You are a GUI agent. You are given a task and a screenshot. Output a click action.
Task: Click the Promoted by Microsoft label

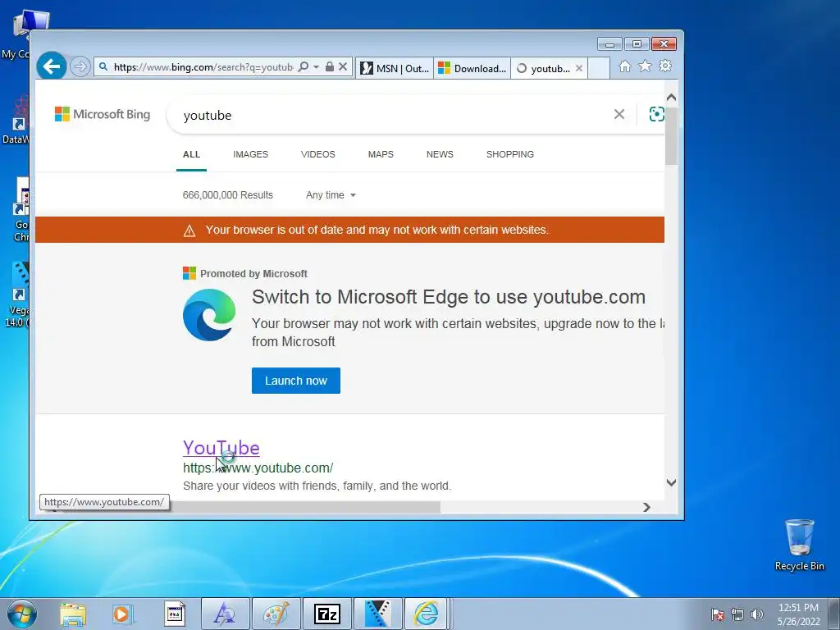pos(254,274)
